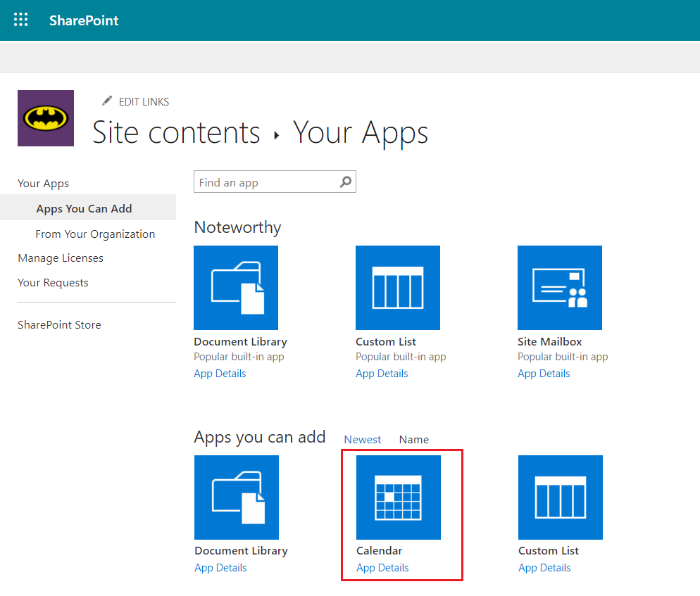Type in the Find an app box
Screen dimensions: 700x596
(x=266, y=182)
